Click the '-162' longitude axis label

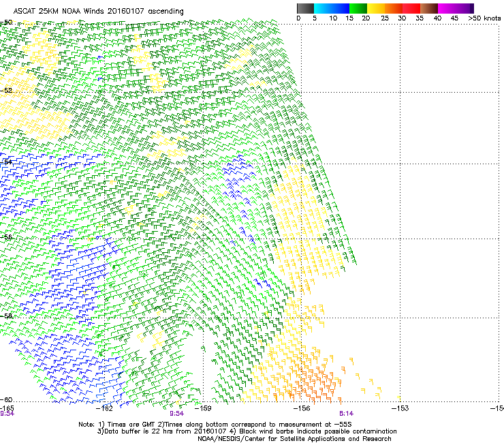pyautogui.click(x=105, y=408)
